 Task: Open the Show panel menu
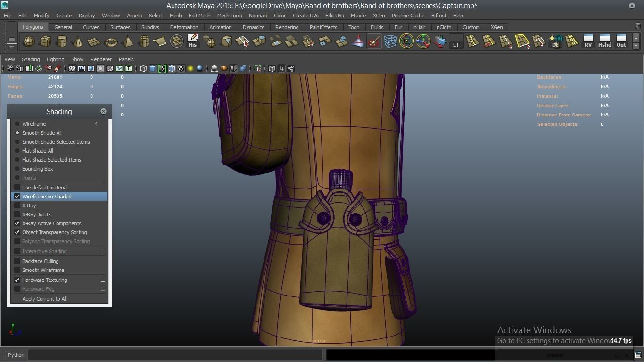[x=77, y=59]
